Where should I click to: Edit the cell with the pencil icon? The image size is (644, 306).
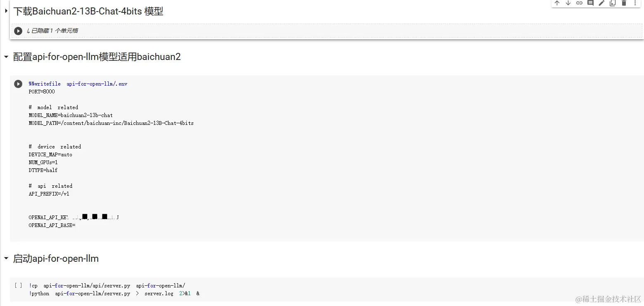click(601, 3)
